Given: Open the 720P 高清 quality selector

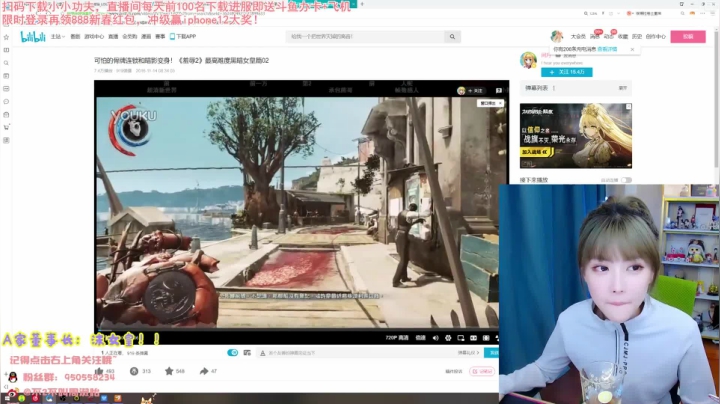Looking at the screenshot, I should (x=397, y=338).
